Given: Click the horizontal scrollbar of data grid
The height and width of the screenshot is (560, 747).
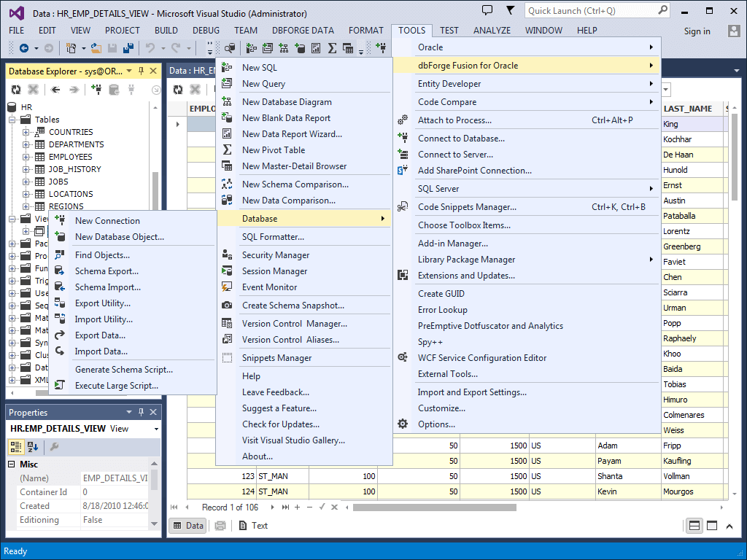Looking at the screenshot, I should tap(434, 507).
